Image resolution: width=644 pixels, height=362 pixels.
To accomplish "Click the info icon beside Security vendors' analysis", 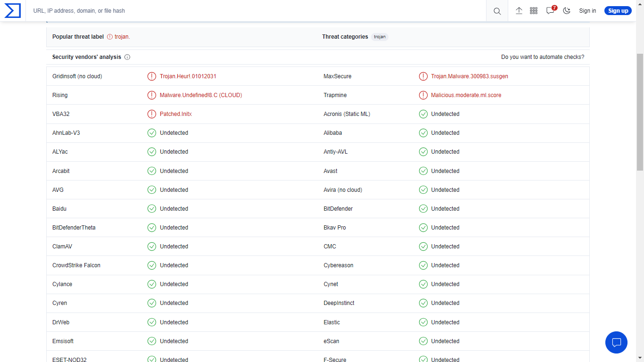I will click(127, 57).
